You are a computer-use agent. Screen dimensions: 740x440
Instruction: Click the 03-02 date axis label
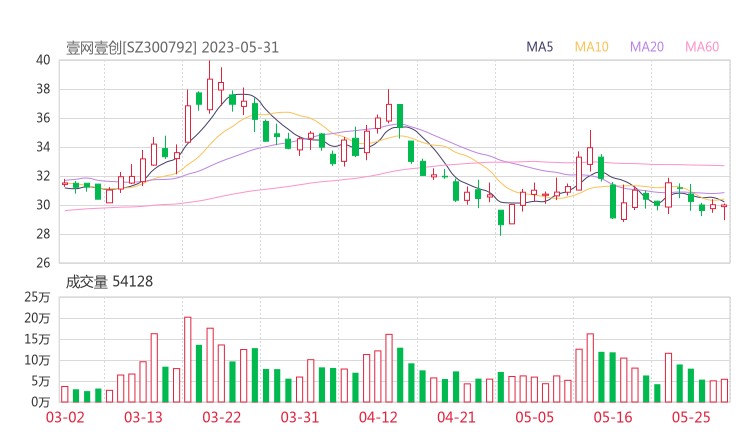click(65, 417)
